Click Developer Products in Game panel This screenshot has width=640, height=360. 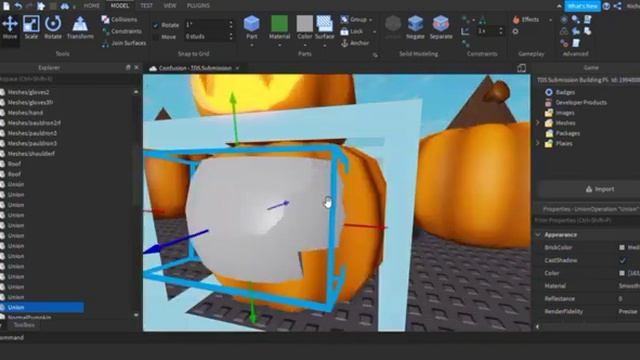coord(581,102)
